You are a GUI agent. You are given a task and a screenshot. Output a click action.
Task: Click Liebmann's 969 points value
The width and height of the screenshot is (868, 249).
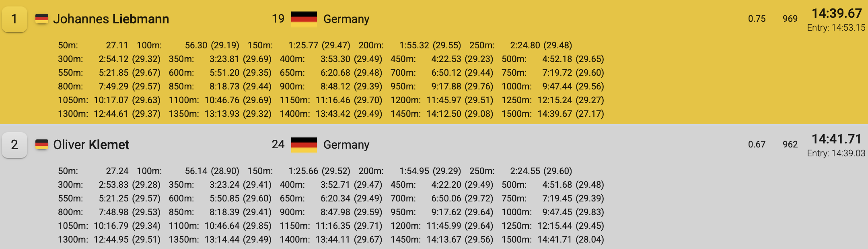click(x=790, y=19)
